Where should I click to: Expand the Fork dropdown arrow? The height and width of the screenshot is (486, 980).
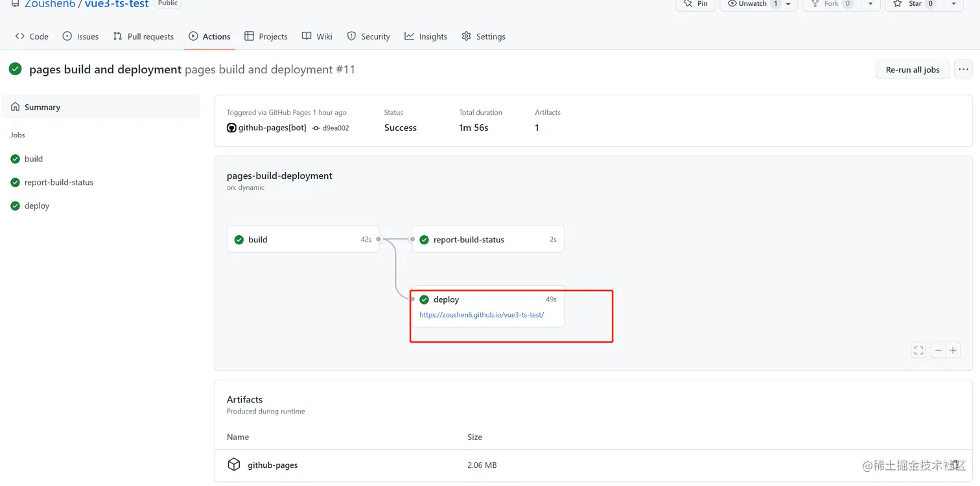pos(870,4)
